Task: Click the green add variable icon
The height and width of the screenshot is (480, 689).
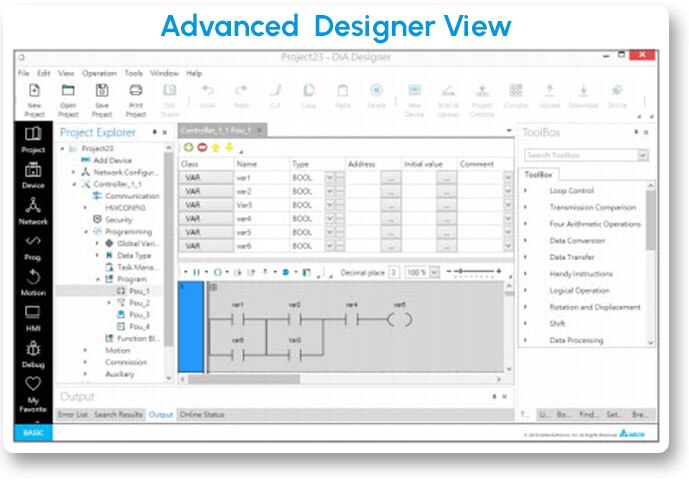Action: [x=189, y=148]
